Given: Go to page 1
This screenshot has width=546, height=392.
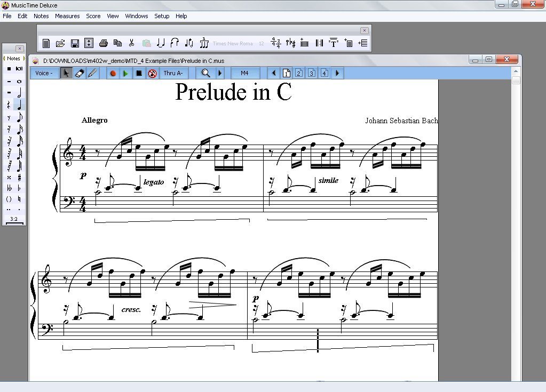Looking at the screenshot, I should tap(286, 73).
